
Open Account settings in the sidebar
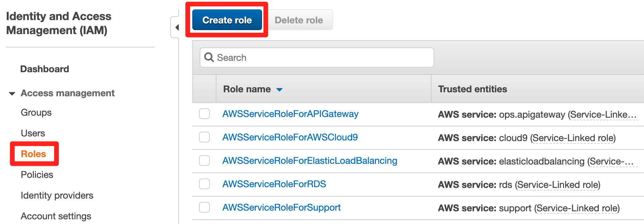click(56, 216)
